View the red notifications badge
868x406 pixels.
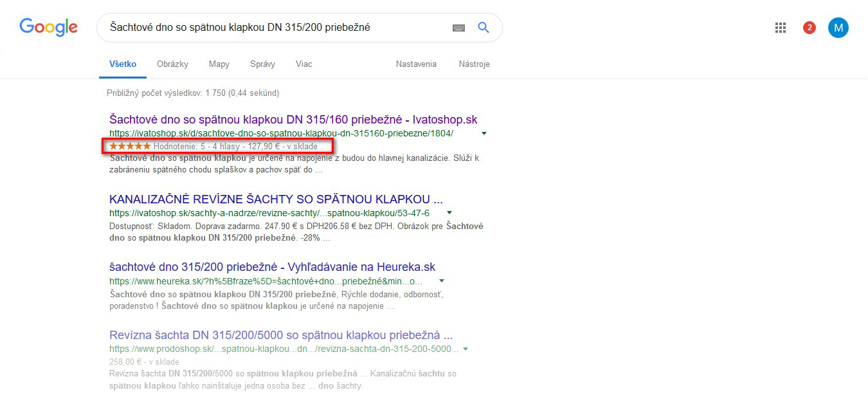coord(809,28)
